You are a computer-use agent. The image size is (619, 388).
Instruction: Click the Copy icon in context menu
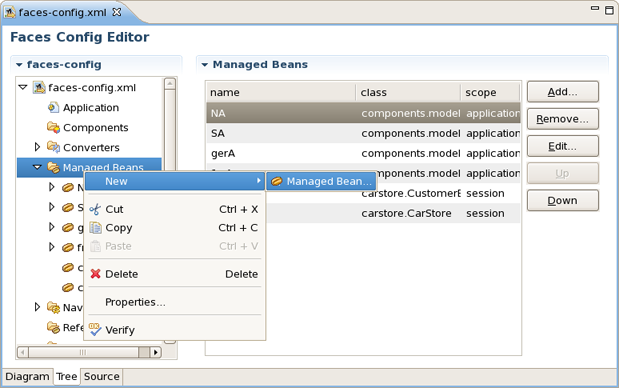pos(95,228)
